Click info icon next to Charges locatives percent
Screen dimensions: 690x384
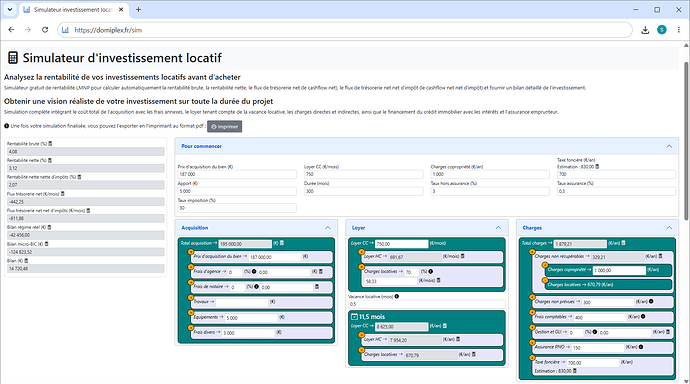(x=431, y=271)
